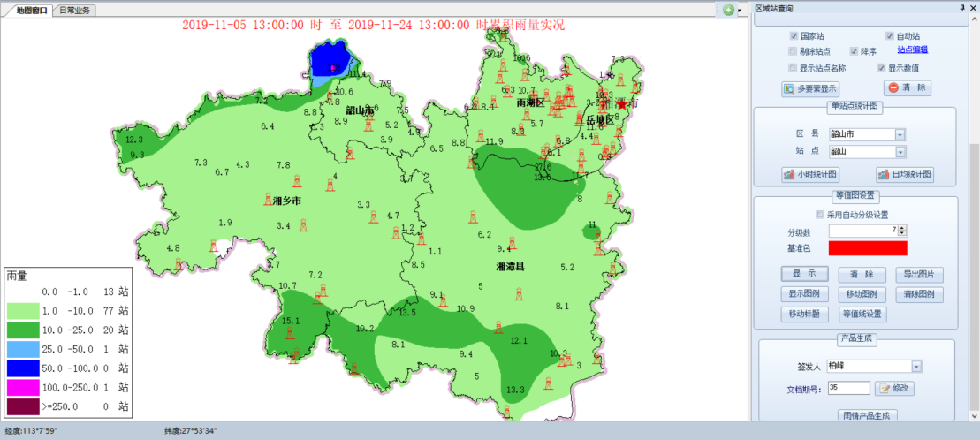Click the red 基准色 color swatch
This screenshot has width=980, height=440.
click(x=867, y=248)
